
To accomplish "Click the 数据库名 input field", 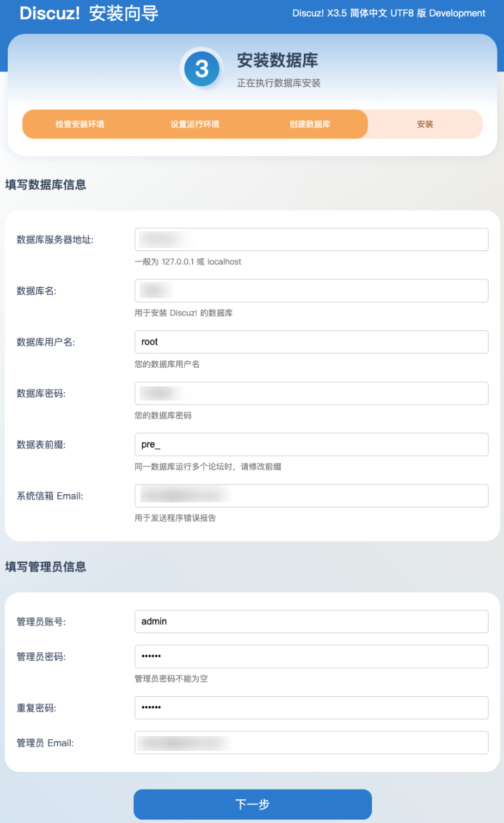I will pos(312,290).
